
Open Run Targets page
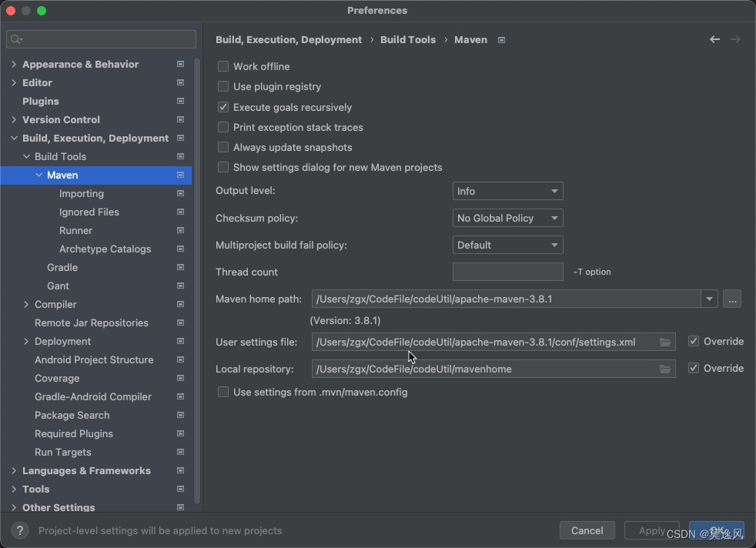62,452
